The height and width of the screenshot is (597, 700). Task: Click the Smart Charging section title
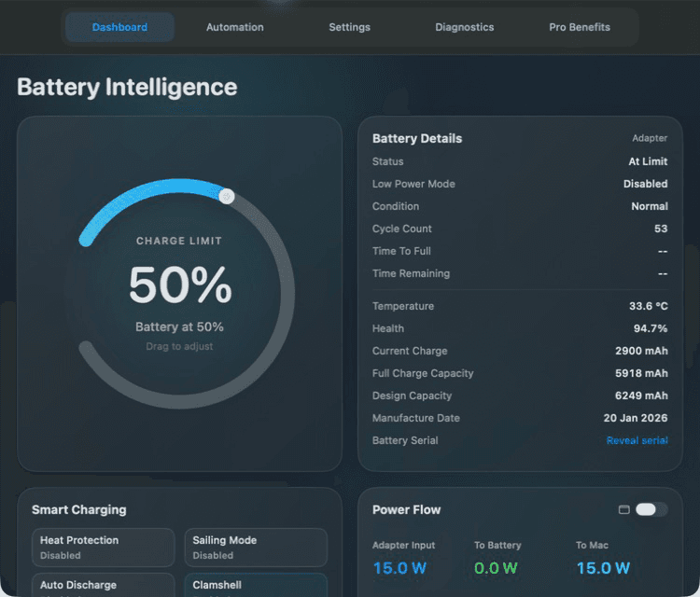79,509
